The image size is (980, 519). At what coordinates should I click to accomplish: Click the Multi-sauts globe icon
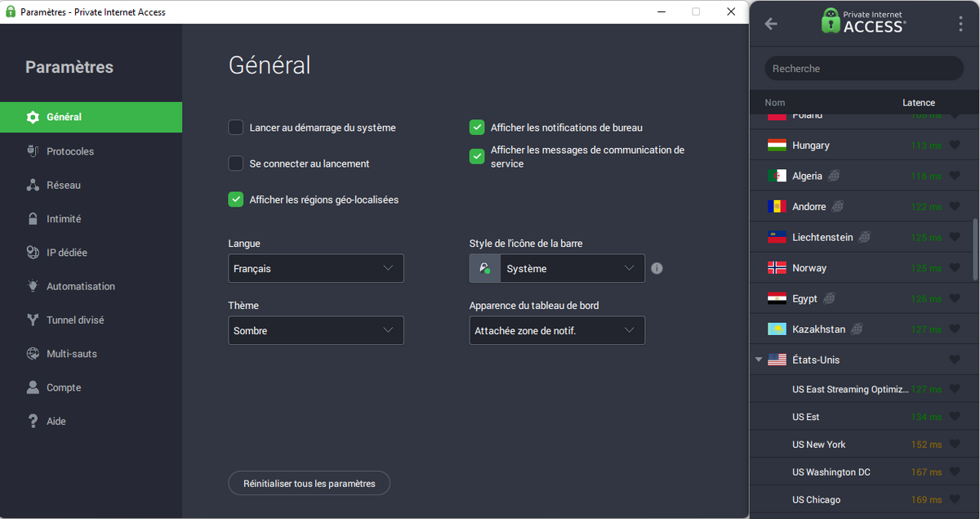click(33, 354)
